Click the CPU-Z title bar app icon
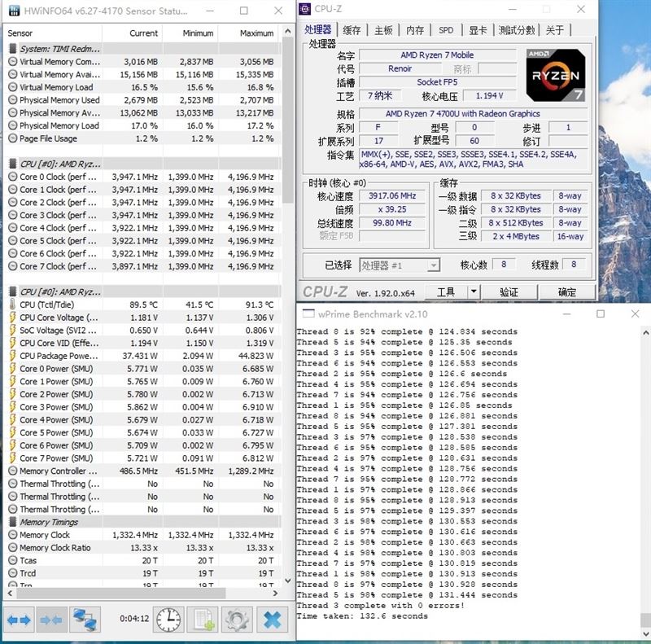Image resolution: width=651 pixels, height=644 pixels. [305, 9]
